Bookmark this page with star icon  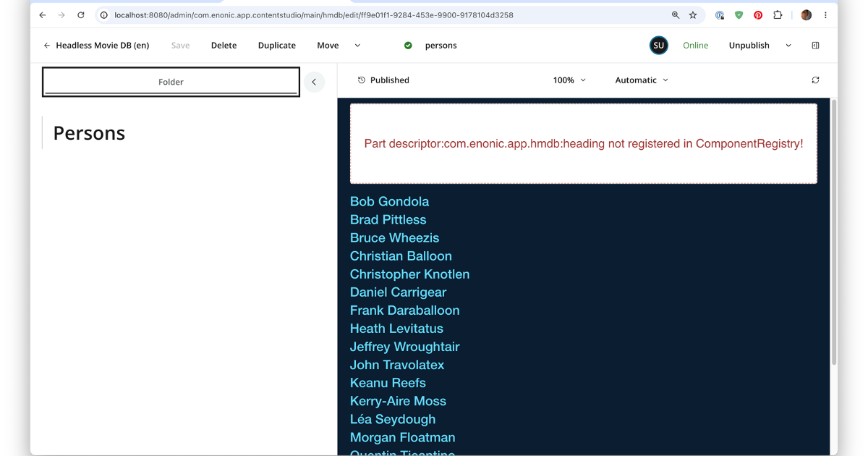click(x=693, y=14)
